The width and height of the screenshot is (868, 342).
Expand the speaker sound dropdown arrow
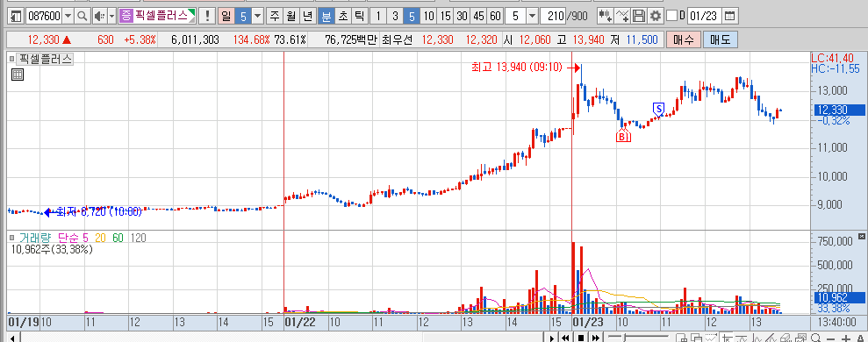(111, 16)
